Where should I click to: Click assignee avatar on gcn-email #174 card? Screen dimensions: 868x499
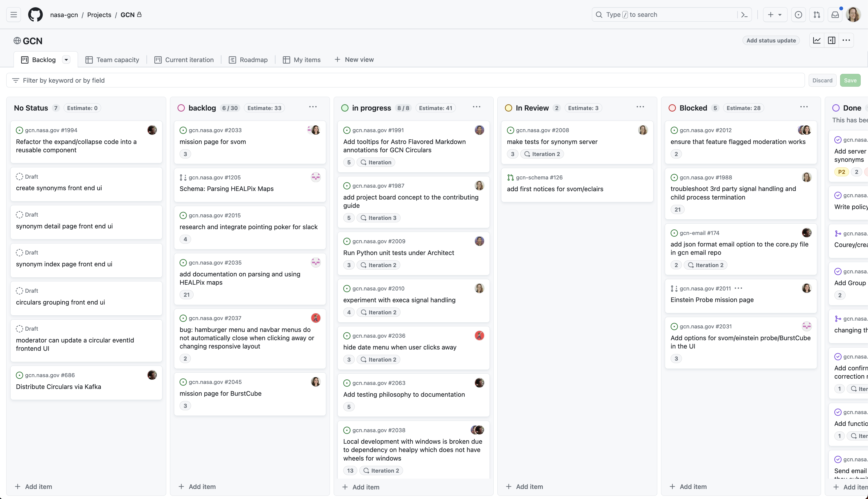tap(807, 233)
